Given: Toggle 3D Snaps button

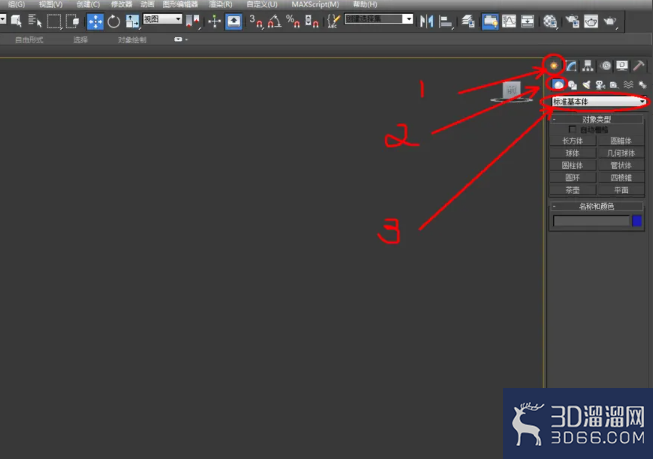Looking at the screenshot, I should pos(256,21).
